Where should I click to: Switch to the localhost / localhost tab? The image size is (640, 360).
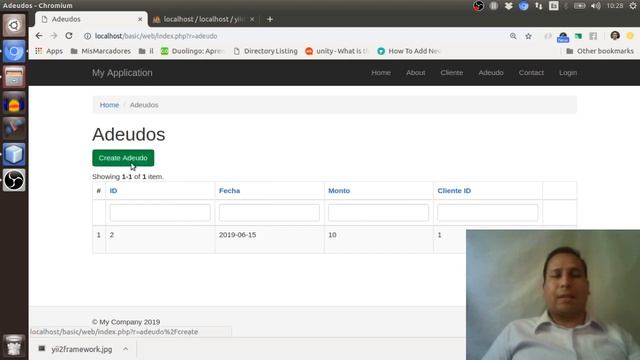[x=203, y=19]
